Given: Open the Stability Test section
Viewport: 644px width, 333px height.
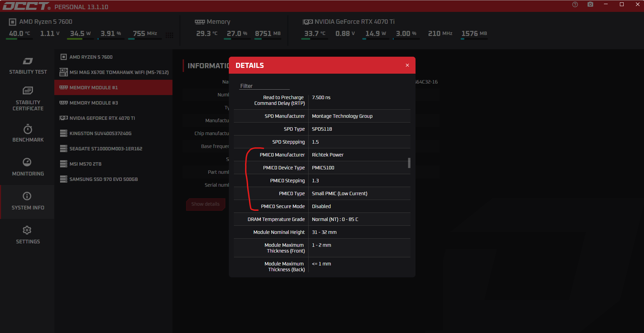Looking at the screenshot, I should (x=28, y=66).
